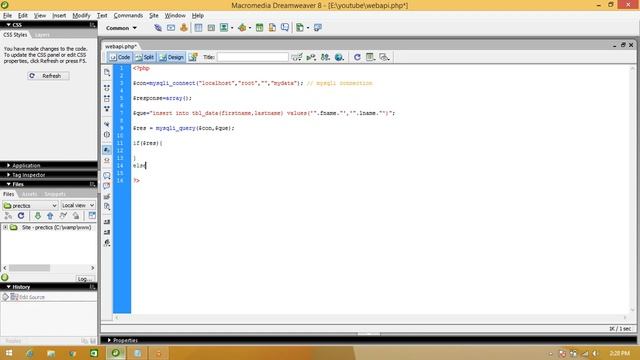The width and height of the screenshot is (640, 360).
Task: Click Collapse Selection in coding toolbar
Action: click(x=107, y=98)
